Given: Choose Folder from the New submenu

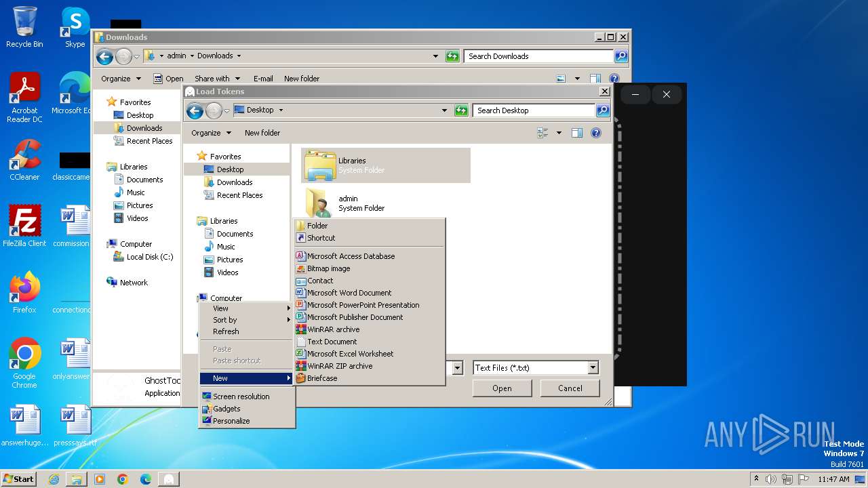Looking at the screenshot, I should point(370,226).
